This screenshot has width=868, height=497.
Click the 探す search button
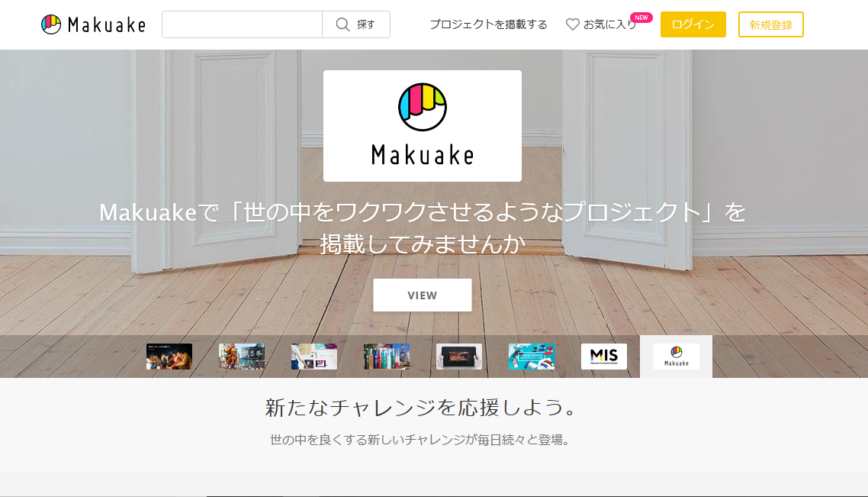point(356,24)
